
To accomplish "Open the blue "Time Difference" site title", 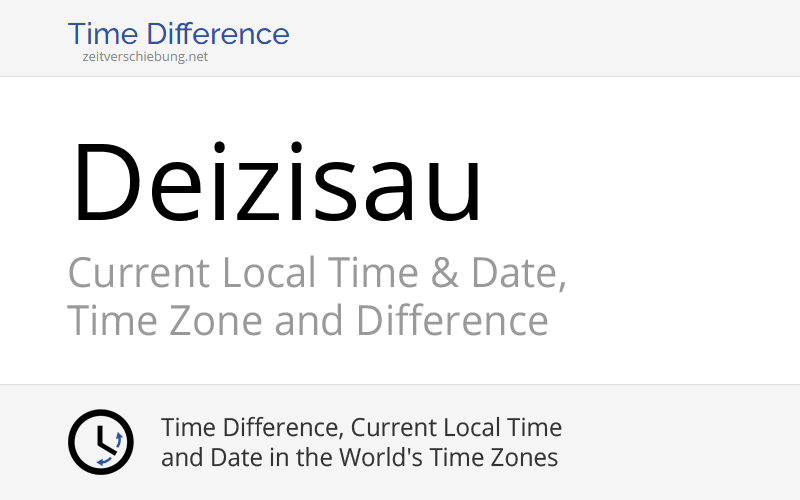I will [178, 34].
